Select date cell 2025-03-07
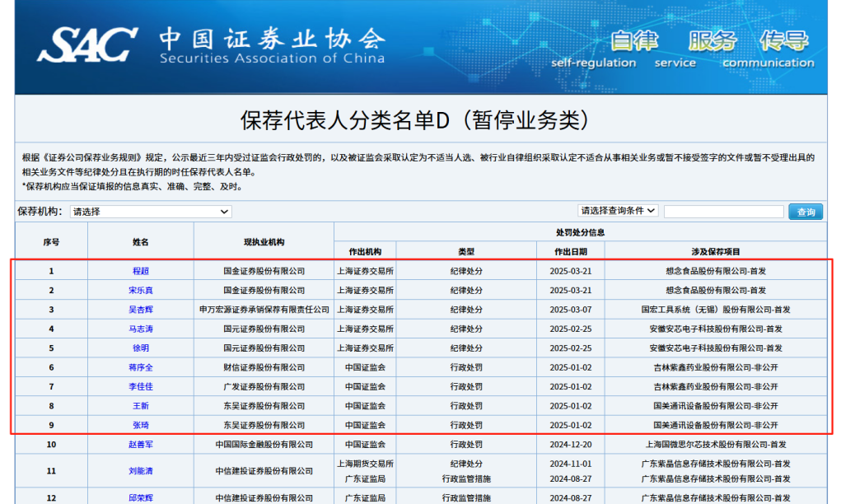The image size is (855, 504). (571, 310)
